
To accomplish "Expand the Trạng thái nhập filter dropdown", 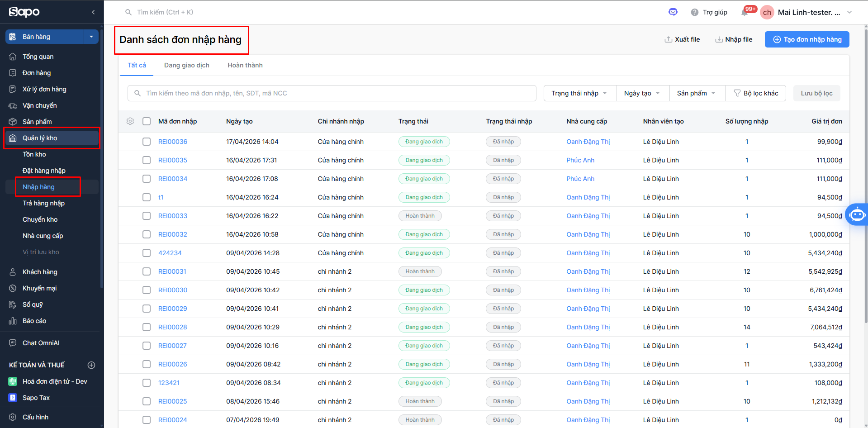I will coord(580,93).
